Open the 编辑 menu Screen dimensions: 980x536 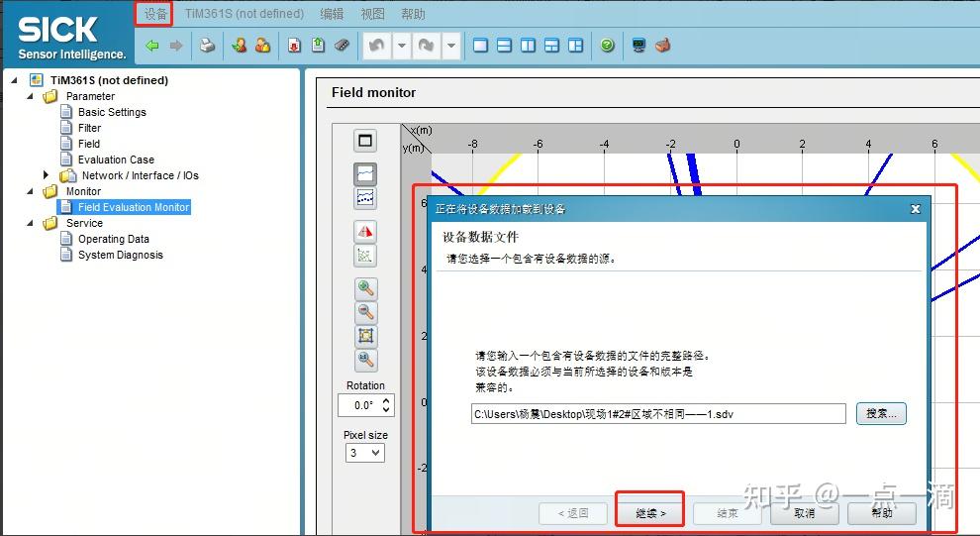pyautogui.click(x=332, y=13)
